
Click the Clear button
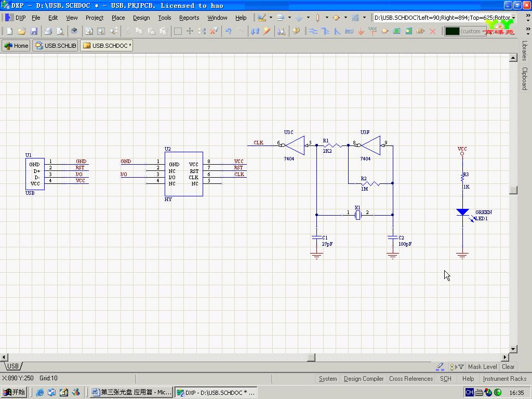508,367
